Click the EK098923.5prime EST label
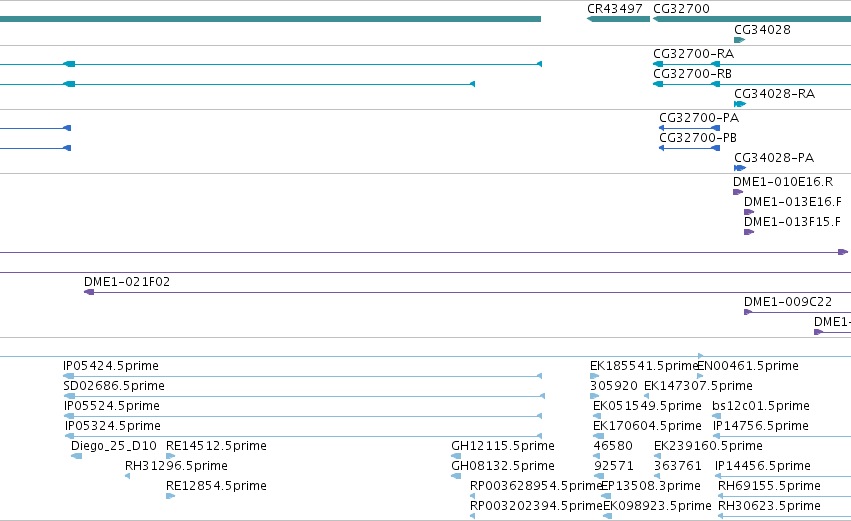Viewport: 851px width, 521px height. click(x=657, y=507)
